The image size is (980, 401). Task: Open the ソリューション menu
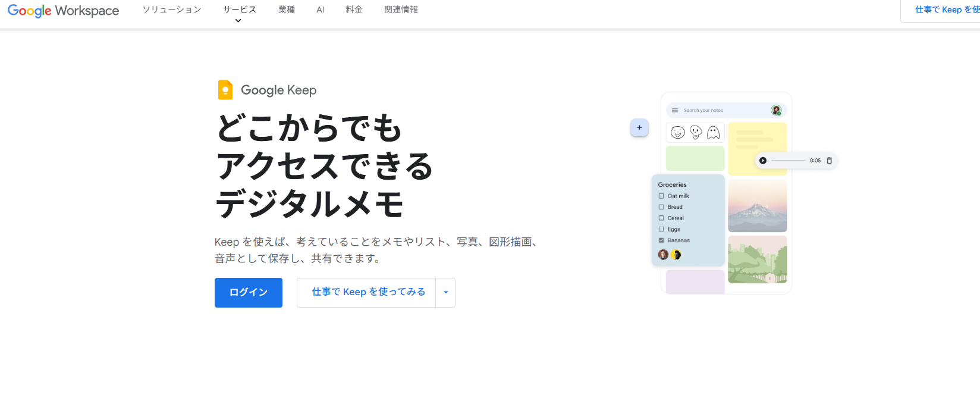172,10
